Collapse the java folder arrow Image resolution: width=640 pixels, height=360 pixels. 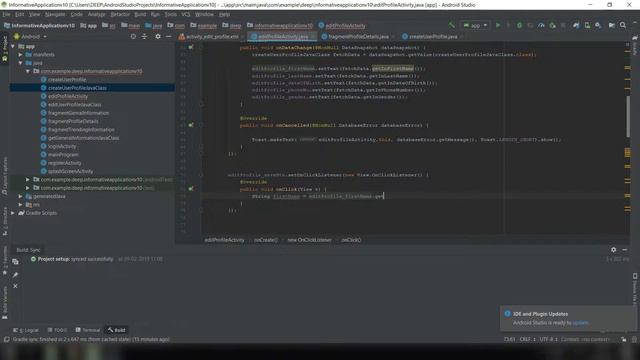point(20,63)
